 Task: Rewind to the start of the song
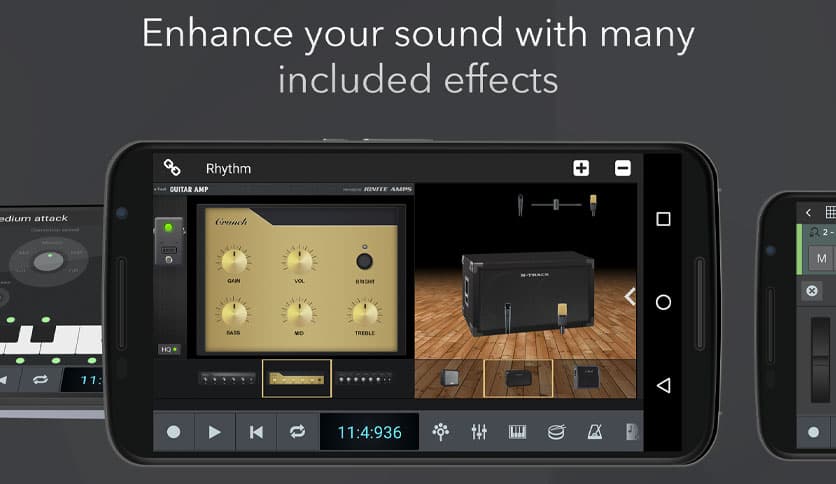pos(256,432)
